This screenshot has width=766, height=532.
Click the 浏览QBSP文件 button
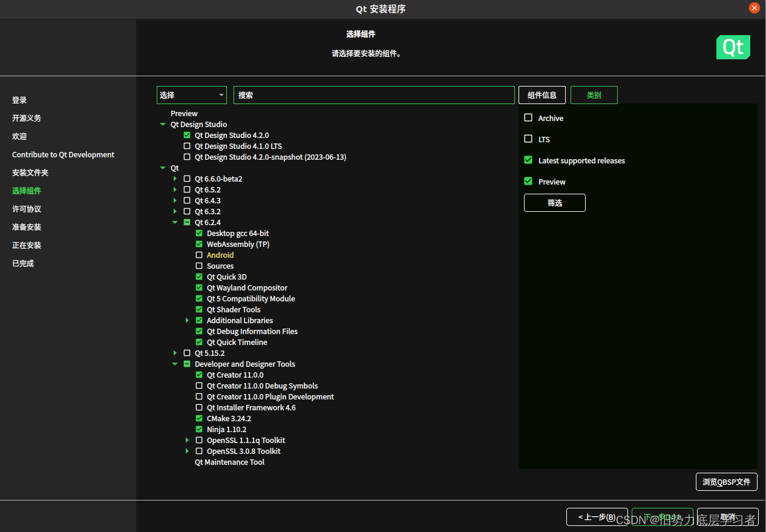coord(727,482)
